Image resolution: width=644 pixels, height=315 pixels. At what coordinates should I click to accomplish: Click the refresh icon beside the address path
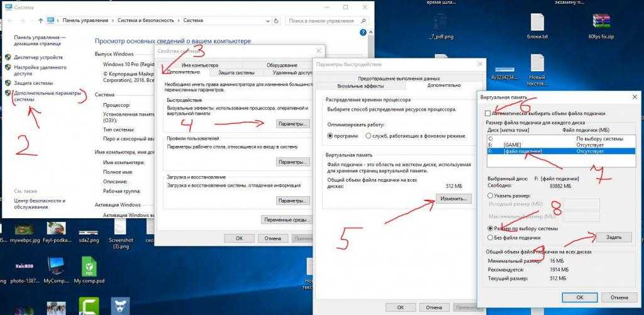pos(277,21)
